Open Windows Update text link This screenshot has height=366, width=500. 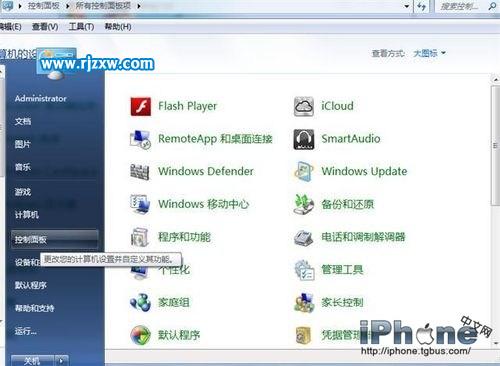364,171
